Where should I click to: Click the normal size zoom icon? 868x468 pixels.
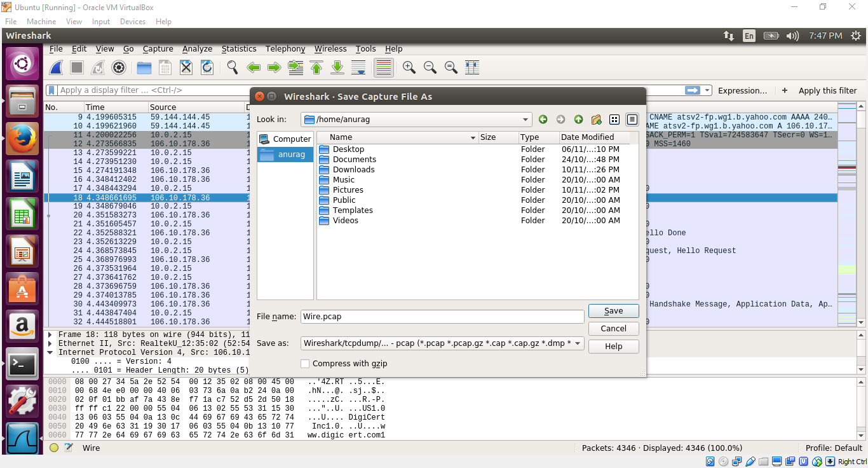pyautogui.click(x=451, y=67)
